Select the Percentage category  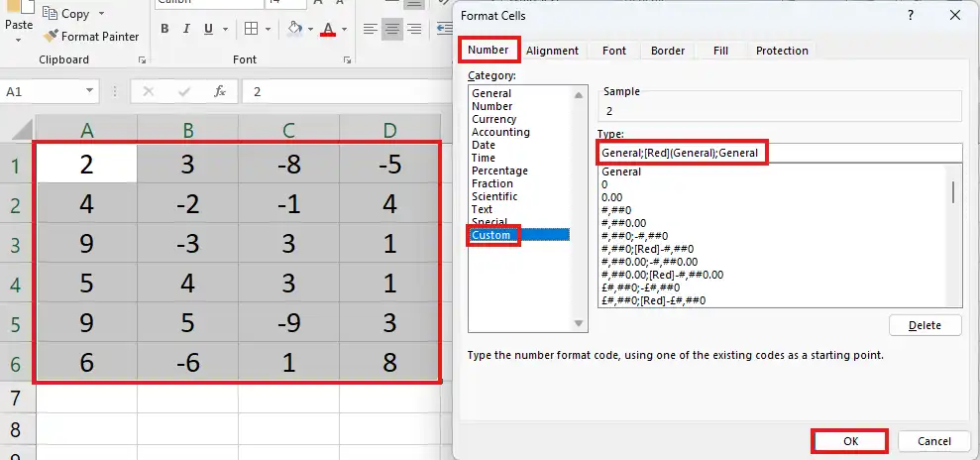pos(499,171)
